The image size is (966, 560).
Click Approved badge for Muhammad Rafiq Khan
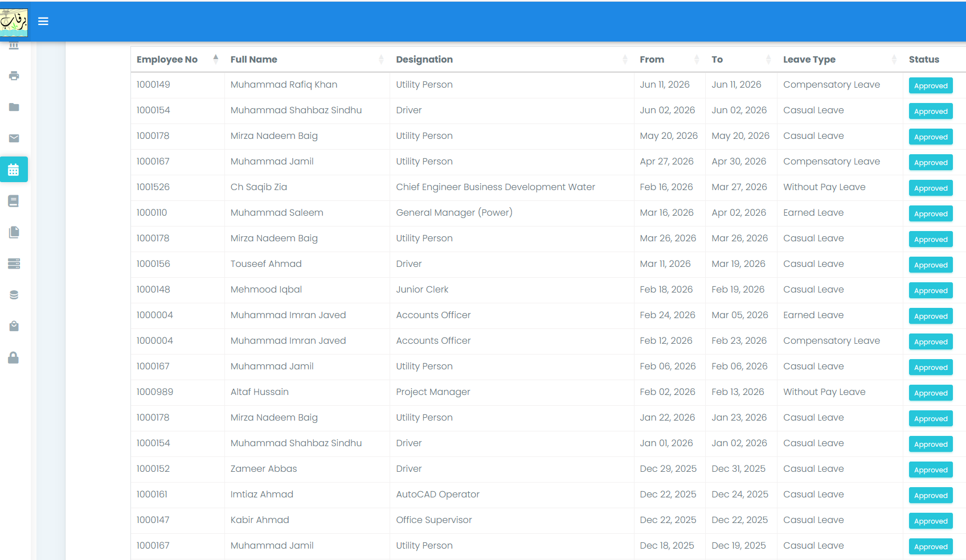point(931,86)
